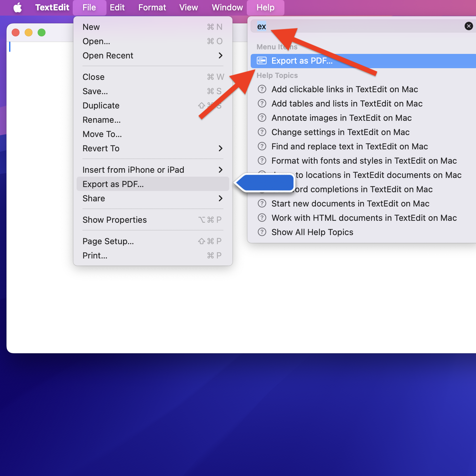This screenshot has width=476, height=476.
Task: Open help topic Work with HTML documents
Action: click(x=363, y=218)
